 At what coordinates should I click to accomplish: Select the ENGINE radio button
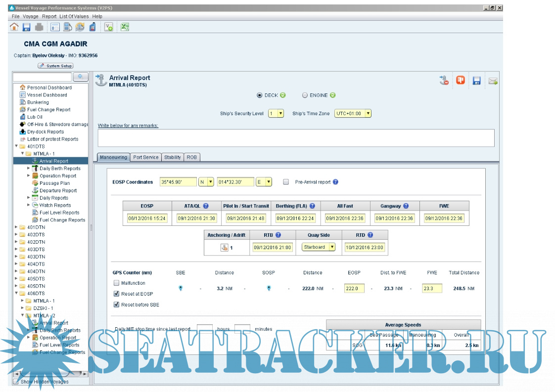coord(305,95)
